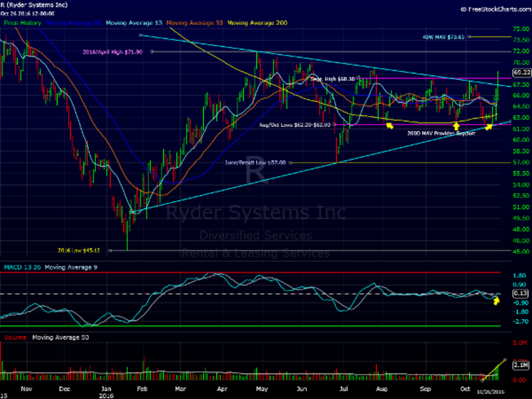The height and width of the screenshot is (399, 532).
Task: Click the Oct label on the time axis
Action: [x=465, y=388]
